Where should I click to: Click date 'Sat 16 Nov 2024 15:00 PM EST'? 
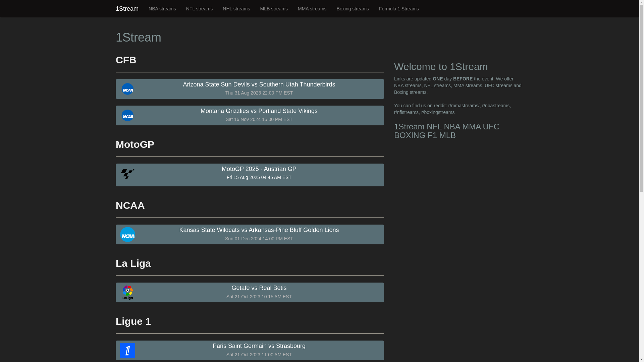[x=259, y=119]
